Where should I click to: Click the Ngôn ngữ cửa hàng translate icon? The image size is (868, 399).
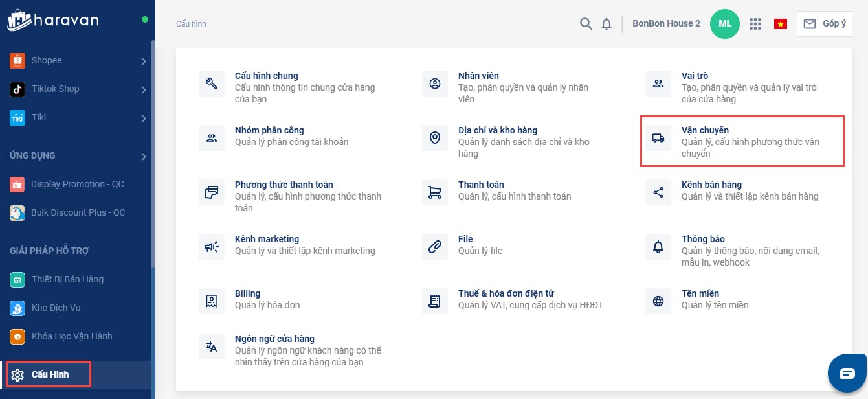211,347
